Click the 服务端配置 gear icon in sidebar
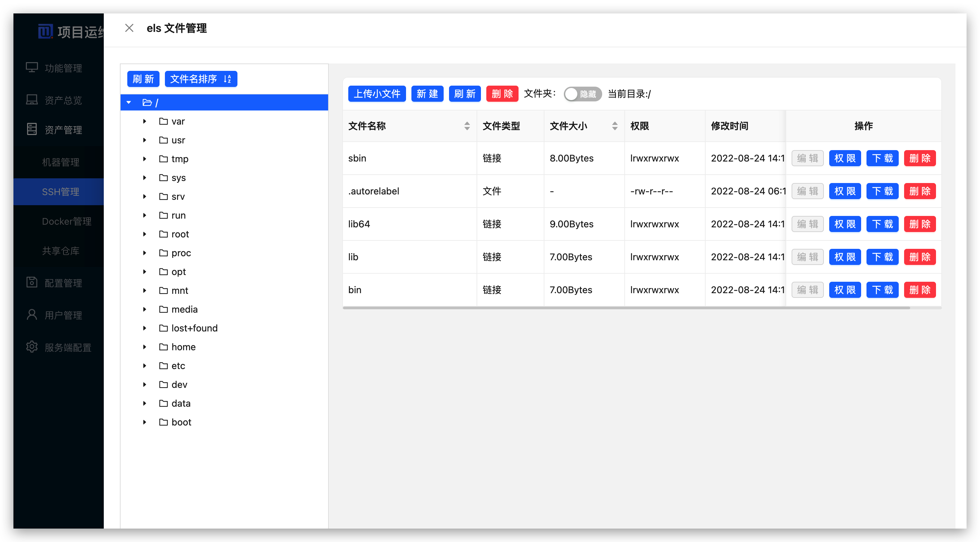This screenshot has width=980, height=542. [32, 347]
